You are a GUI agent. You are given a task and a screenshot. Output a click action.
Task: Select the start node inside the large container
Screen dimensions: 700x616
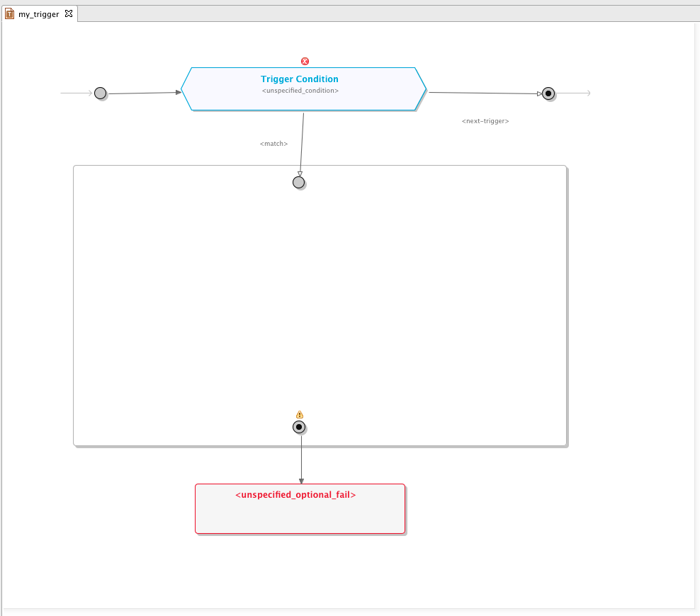pos(299,183)
